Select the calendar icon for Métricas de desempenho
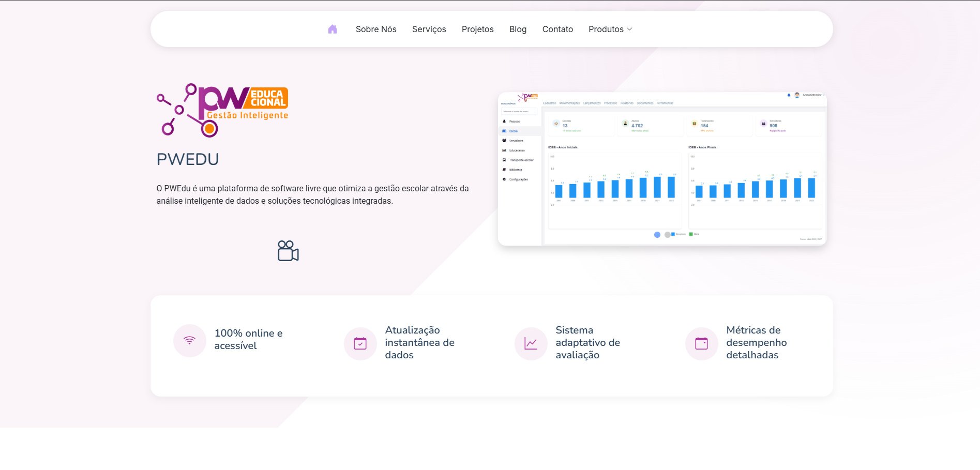Screen dimensions: 980x470 point(701,343)
